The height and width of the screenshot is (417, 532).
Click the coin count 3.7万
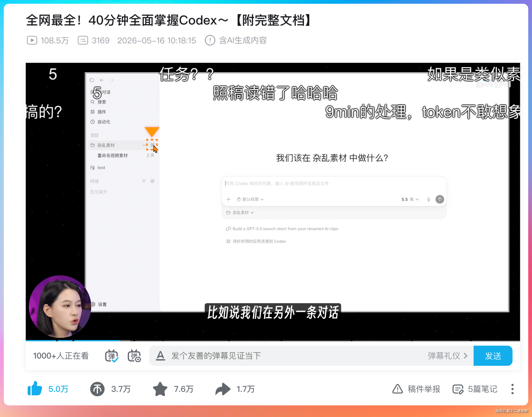(x=121, y=389)
